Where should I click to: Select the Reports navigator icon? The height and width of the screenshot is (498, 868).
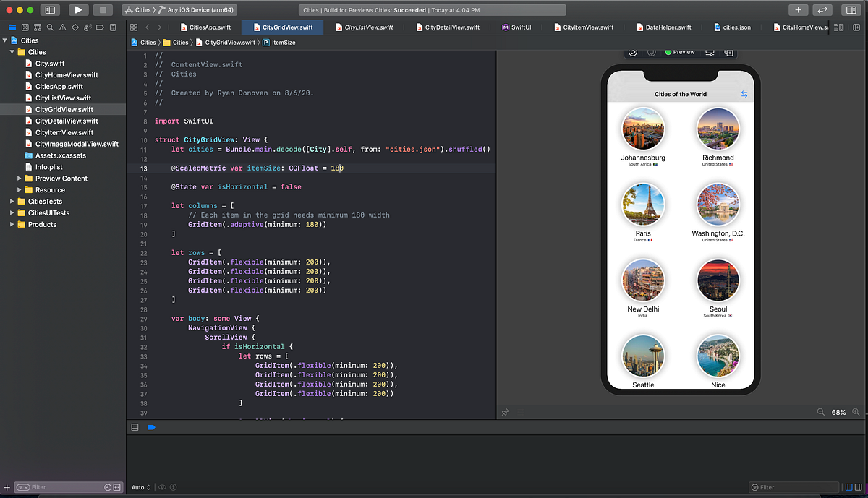pos(114,27)
